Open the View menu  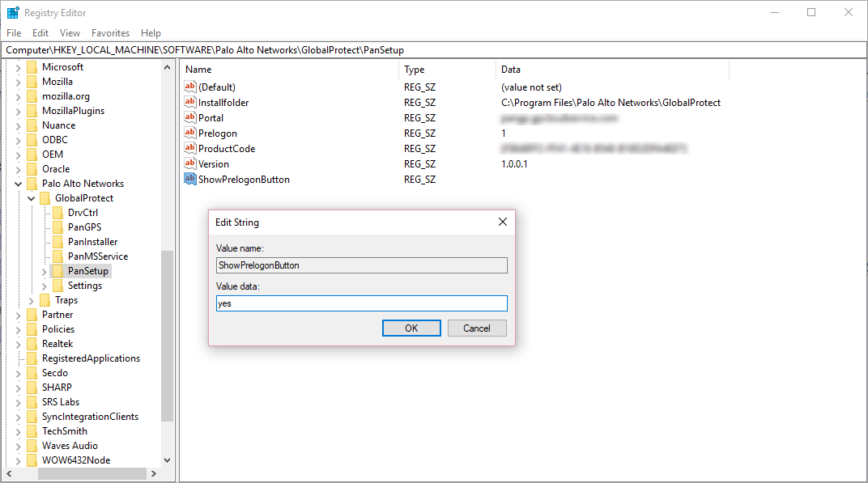(x=70, y=33)
